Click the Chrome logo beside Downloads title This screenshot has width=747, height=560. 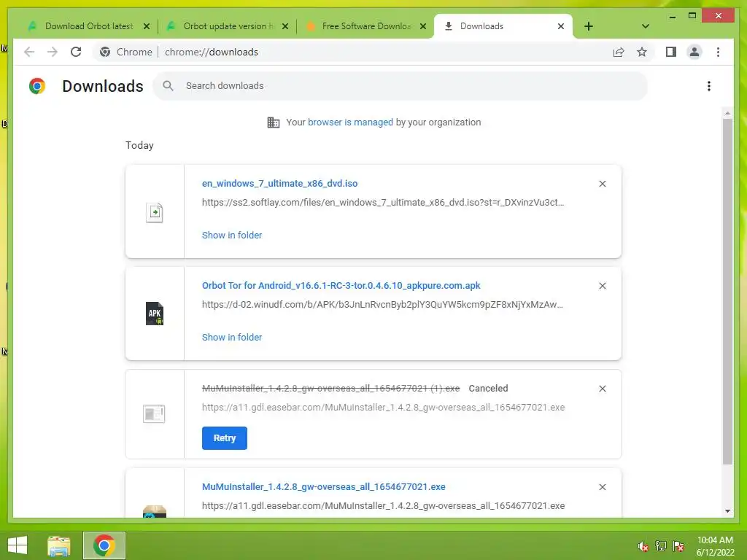(37, 86)
